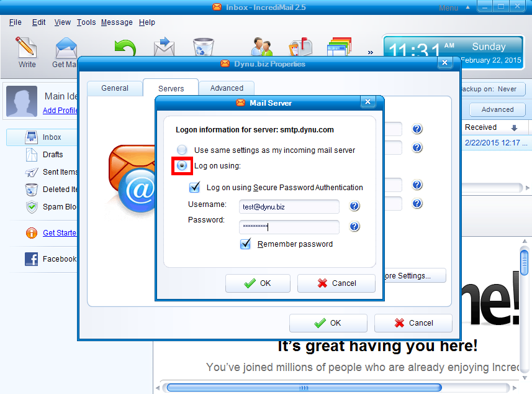This screenshot has height=394, width=532.
Task: Open the Contacts people icon
Action: point(261,47)
